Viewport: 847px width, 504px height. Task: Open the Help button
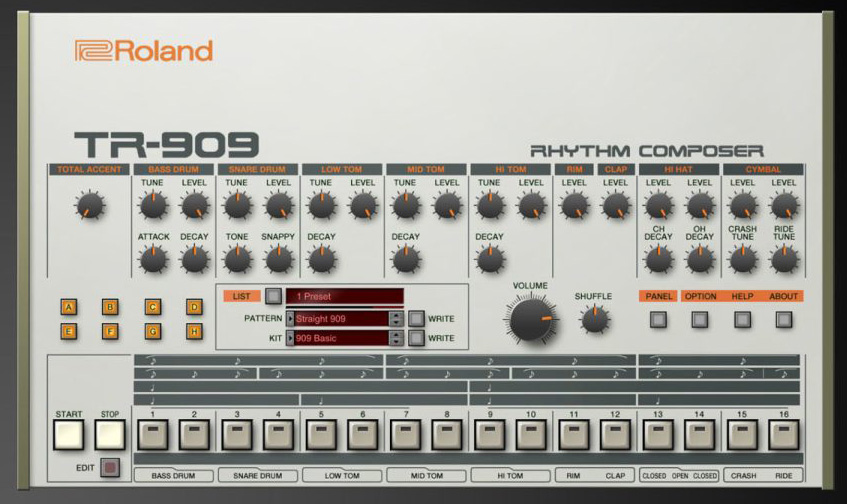pyautogui.click(x=742, y=319)
